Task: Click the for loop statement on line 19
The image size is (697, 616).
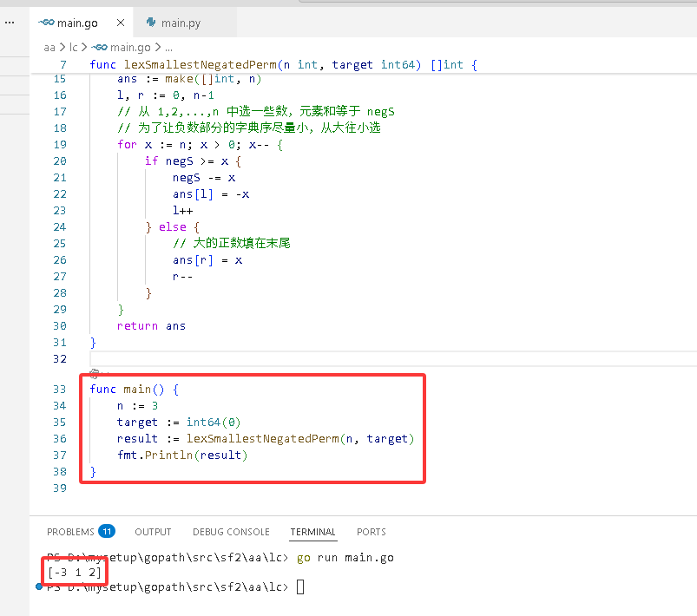Action: 200,145
